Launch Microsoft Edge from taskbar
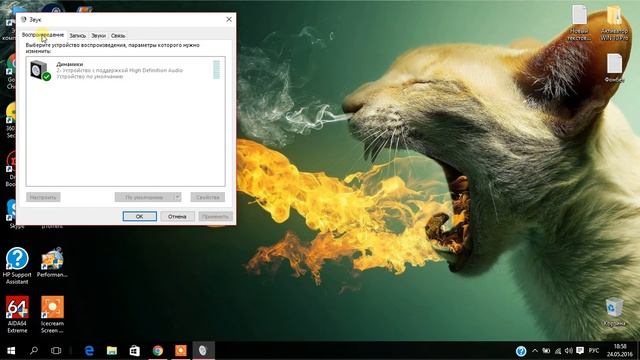Image resolution: width=640 pixels, height=360 pixels. click(x=89, y=351)
